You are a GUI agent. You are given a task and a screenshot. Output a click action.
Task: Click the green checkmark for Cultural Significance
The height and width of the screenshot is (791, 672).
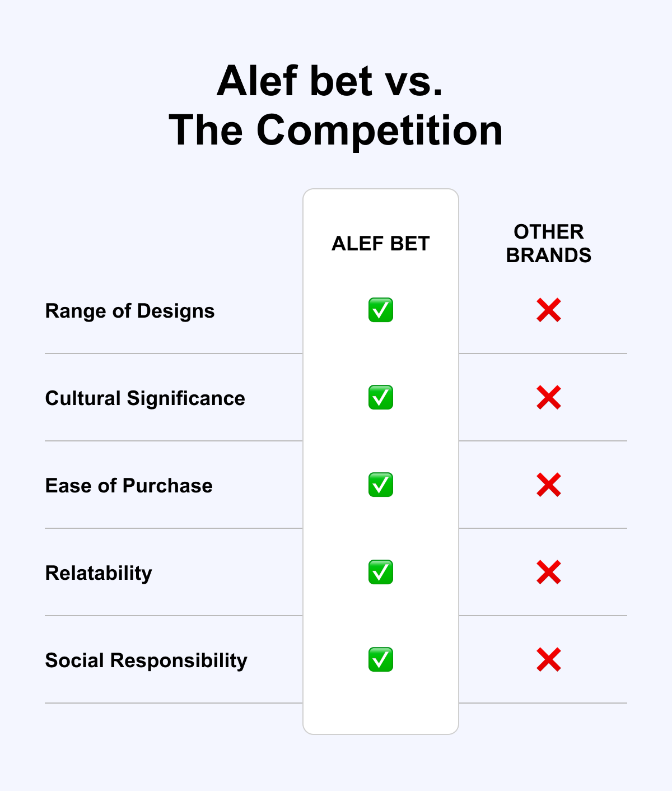click(381, 397)
